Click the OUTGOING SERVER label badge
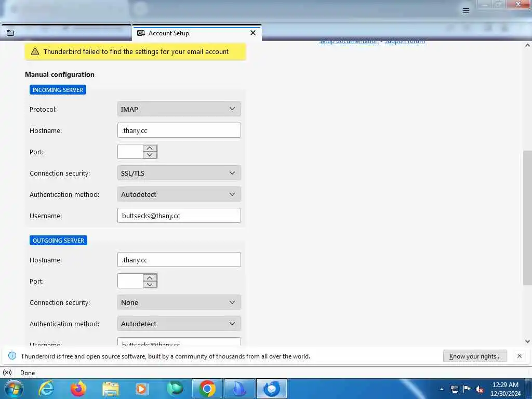 point(58,240)
